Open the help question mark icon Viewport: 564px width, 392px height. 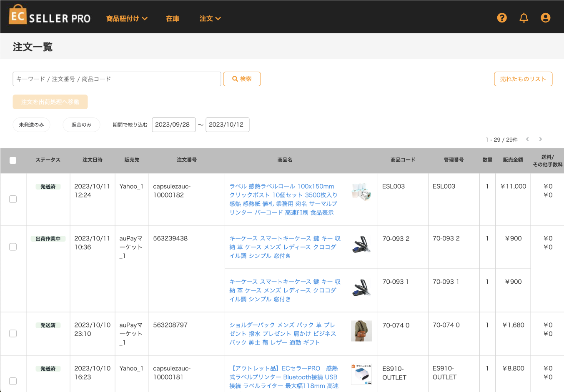pyautogui.click(x=502, y=18)
